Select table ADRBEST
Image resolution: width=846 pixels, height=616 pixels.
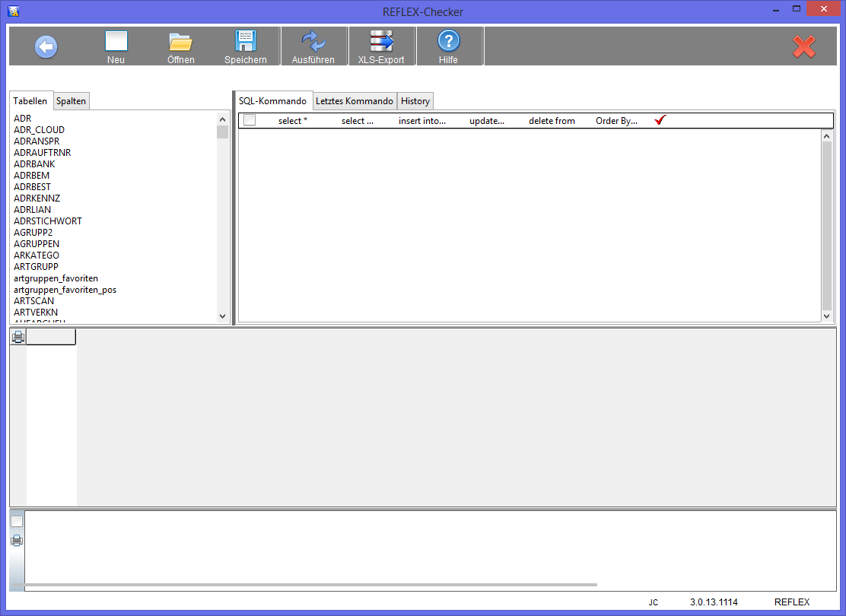pos(33,186)
